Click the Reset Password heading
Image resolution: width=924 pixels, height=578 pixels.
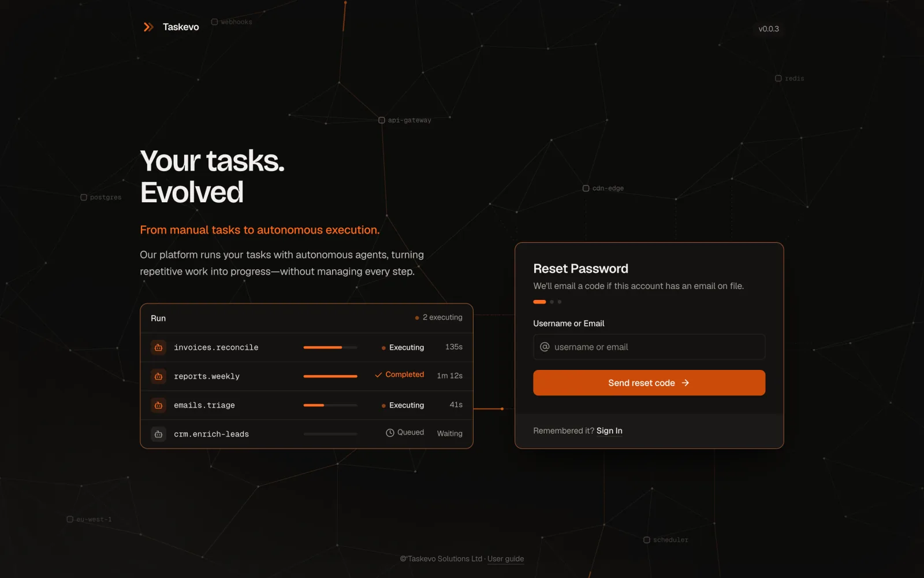click(x=581, y=269)
